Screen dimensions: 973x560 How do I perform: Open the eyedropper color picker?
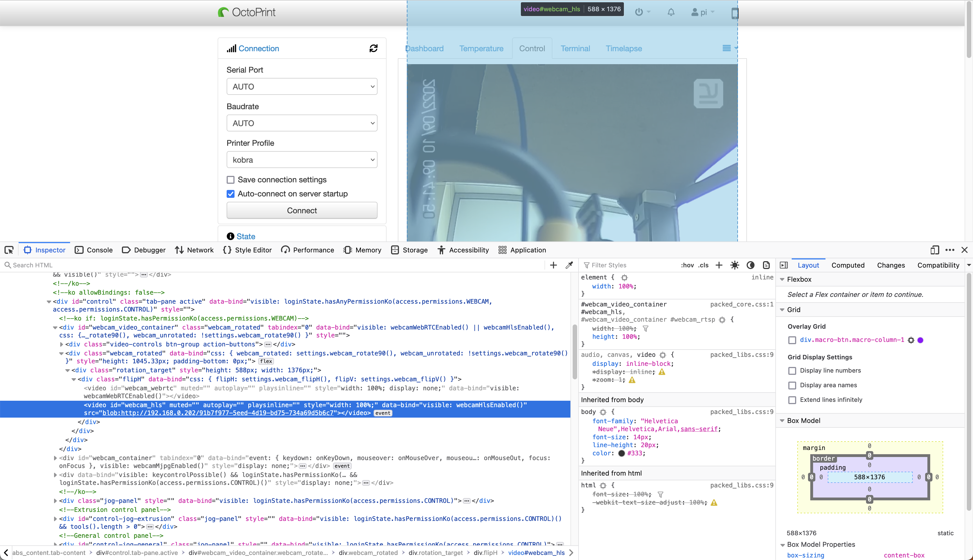click(x=569, y=265)
